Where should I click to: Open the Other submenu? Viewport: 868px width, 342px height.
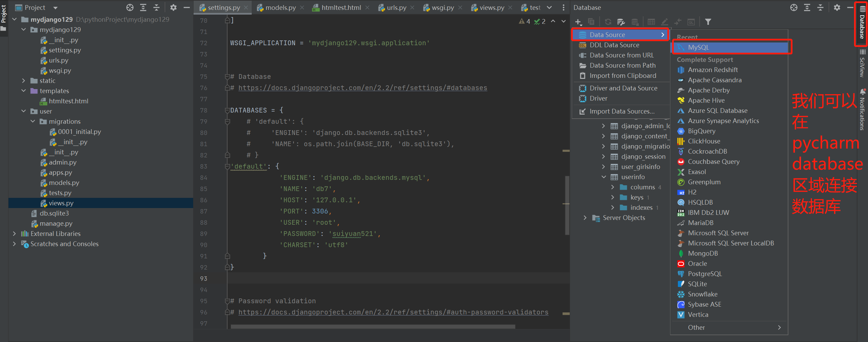730,327
